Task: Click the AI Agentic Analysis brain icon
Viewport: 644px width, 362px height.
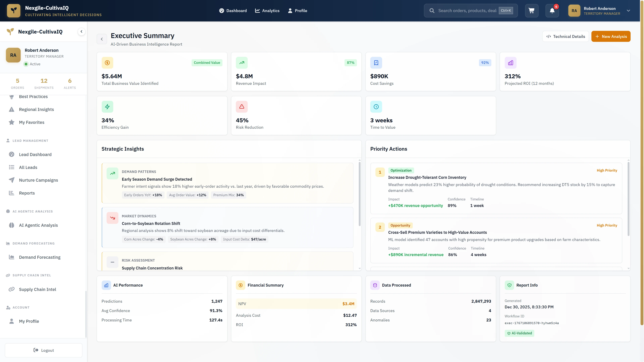Action: tap(12, 225)
